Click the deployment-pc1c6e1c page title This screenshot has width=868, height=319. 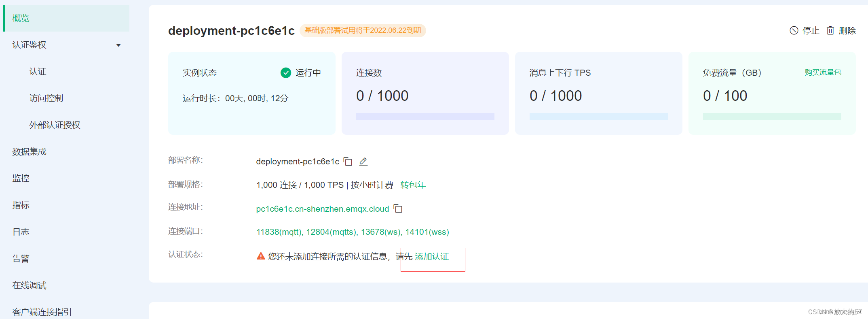pyautogui.click(x=231, y=31)
